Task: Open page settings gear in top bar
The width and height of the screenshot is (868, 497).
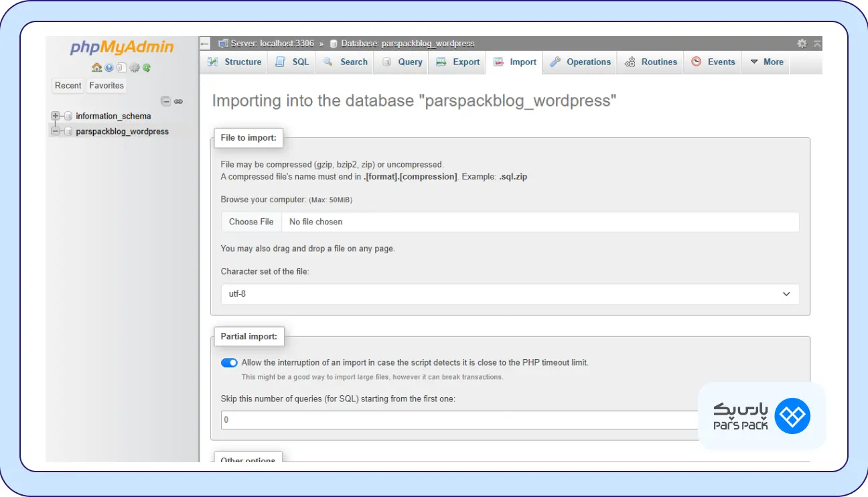Action: click(802, 44)
